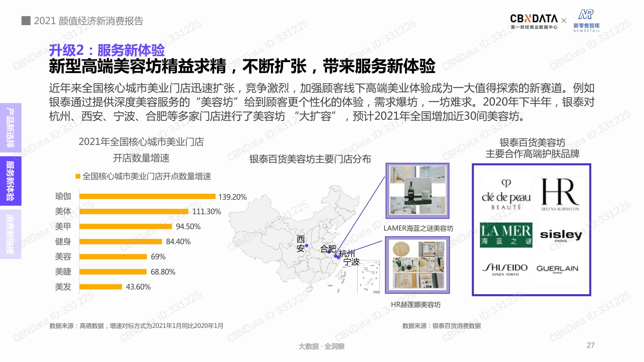The width and height of the screenshot is (644, 362).
Task: Click the 瑜伽 axis label
Action: 63,196
